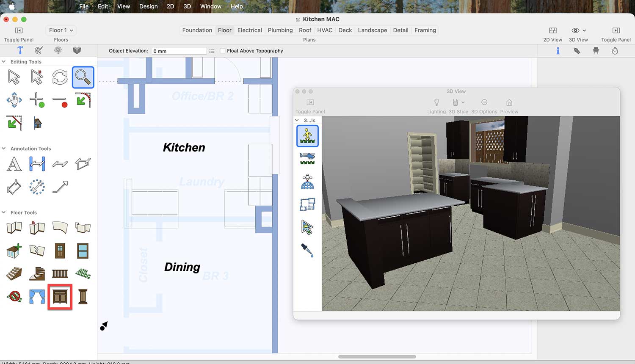
Task: Open the Design menu
Action: pos(148,6)
